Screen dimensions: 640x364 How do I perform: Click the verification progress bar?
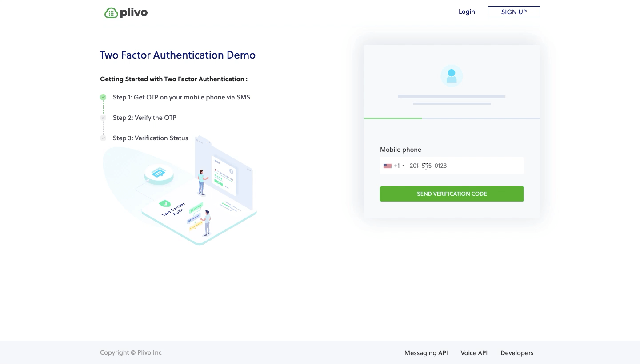452,119
